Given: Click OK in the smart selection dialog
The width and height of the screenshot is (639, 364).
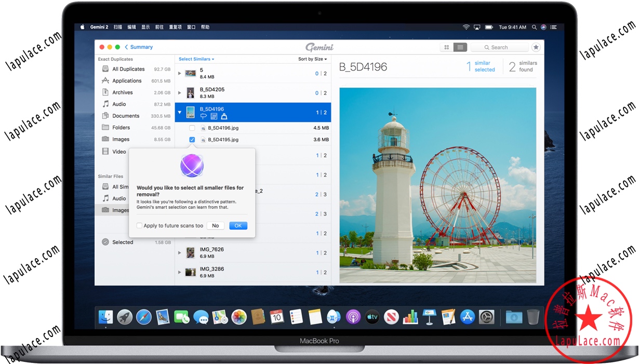Looking at the screenshot, I should coord(238,225).
